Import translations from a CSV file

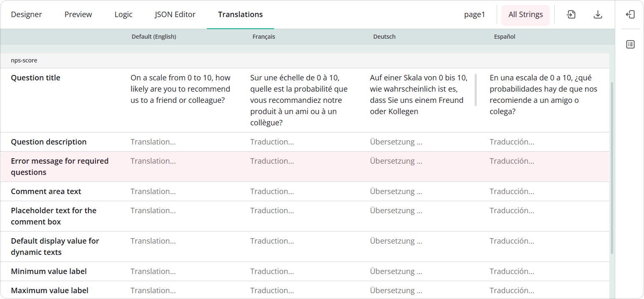click(x=571, y=14)
